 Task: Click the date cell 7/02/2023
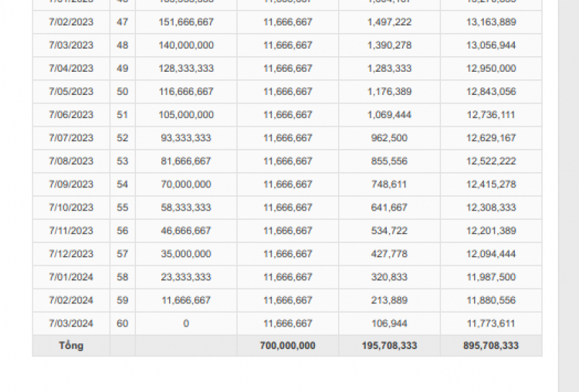click(x=71, y=22)
